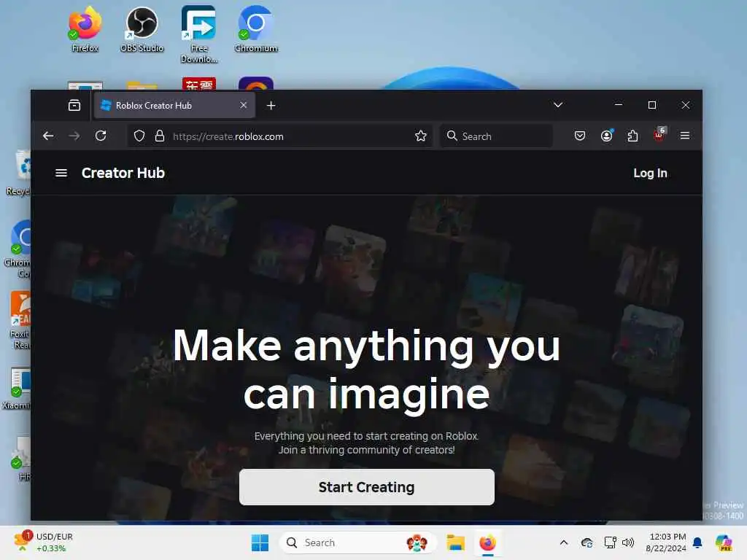Screen dimensions: 747x560
Task: Click the Firefox toolbar Search field
Action: [495, 136]
